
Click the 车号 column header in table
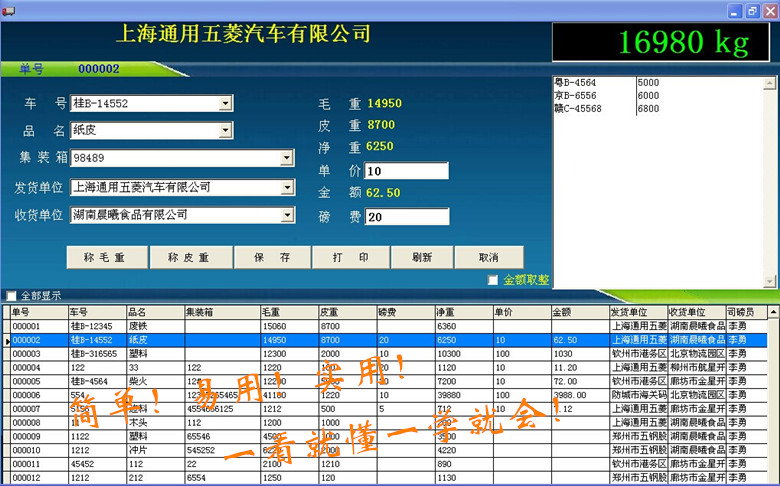click(97, 312)
